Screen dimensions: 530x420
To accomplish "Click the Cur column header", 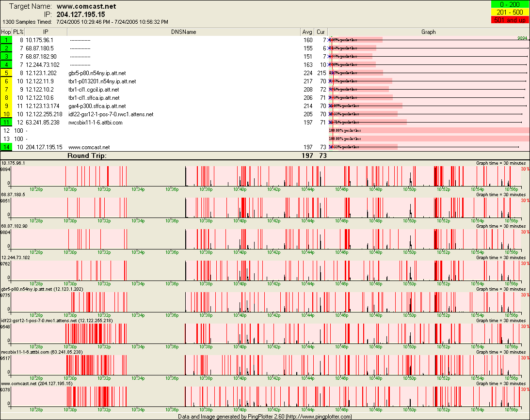I will (321, 32).
